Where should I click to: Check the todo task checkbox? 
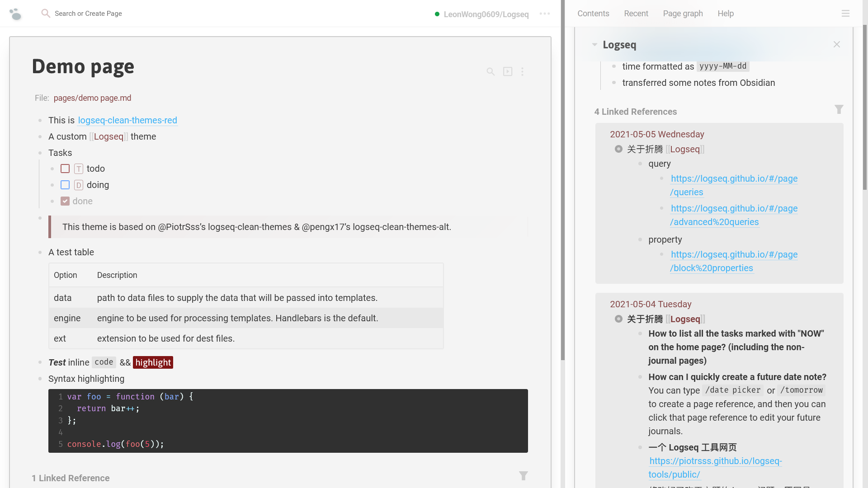65,169
